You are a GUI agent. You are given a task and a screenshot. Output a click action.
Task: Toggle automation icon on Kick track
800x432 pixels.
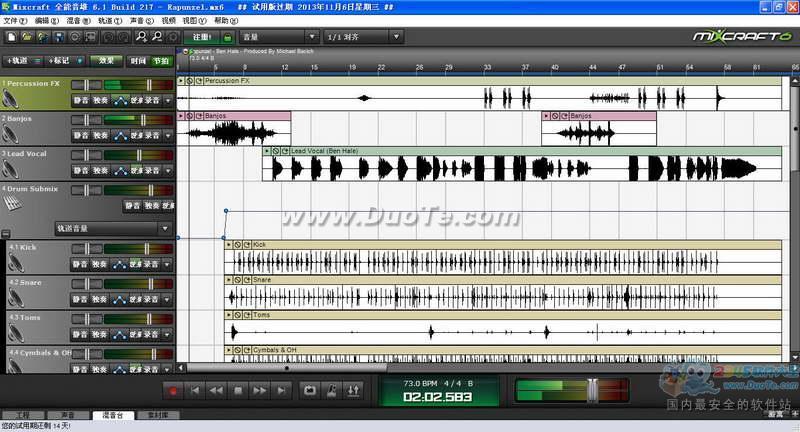(119, 264)
